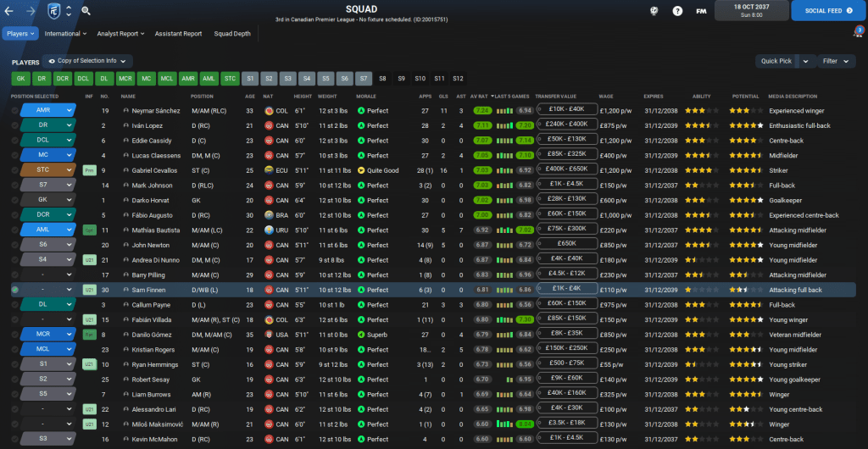868x449 pixels.
Task: Click the FM logo menu icon
Action: tap(701, 11)
